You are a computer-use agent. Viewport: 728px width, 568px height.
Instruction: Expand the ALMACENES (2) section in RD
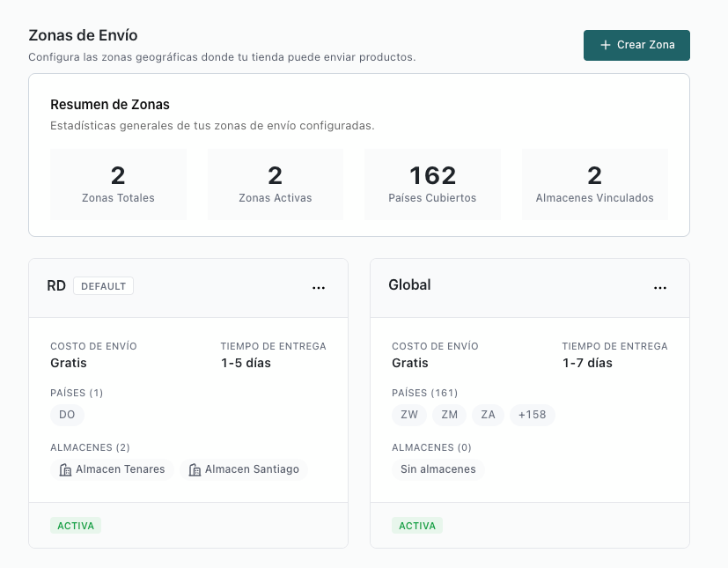tap(90, 447)
